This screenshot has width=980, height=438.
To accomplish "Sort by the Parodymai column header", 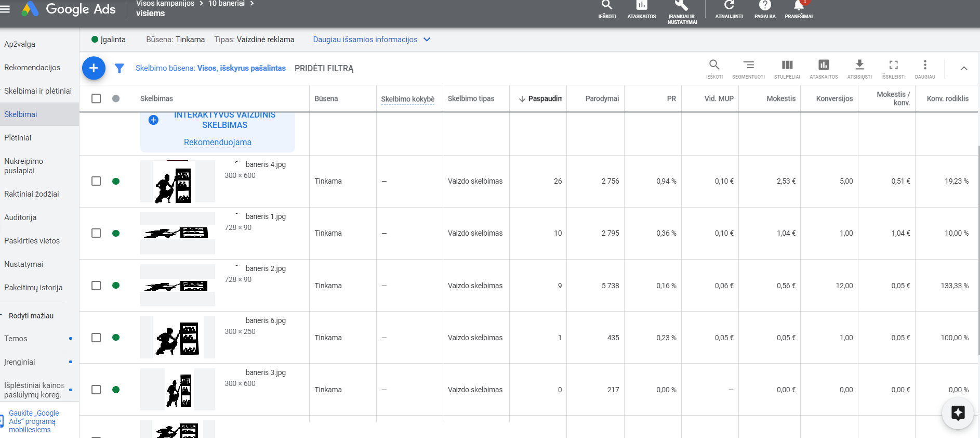I will point(602,98).
